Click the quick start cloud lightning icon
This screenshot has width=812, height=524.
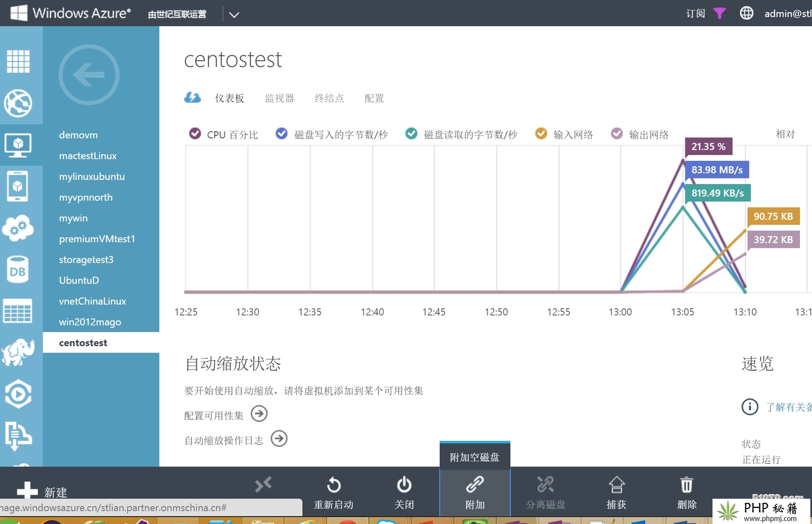(193, 98)
